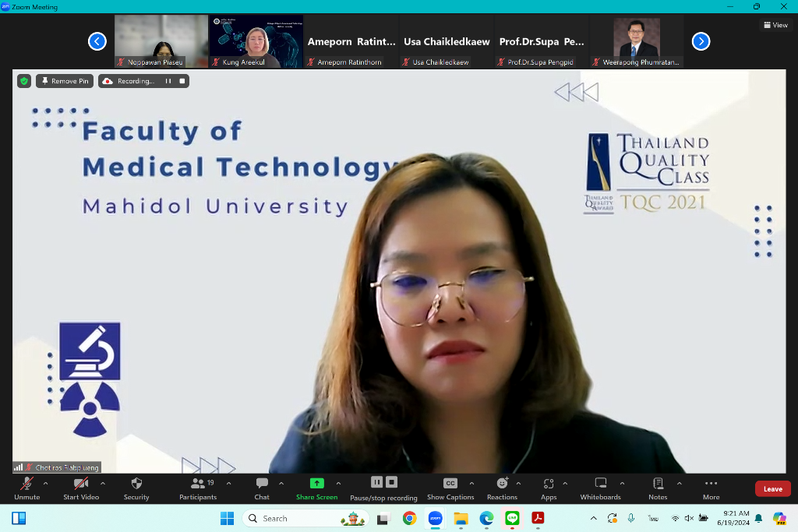Image resolution: width=798 pixels, height=532 pixels.
Task: Show hidden system tray icons
Action: tap(593, 518)
